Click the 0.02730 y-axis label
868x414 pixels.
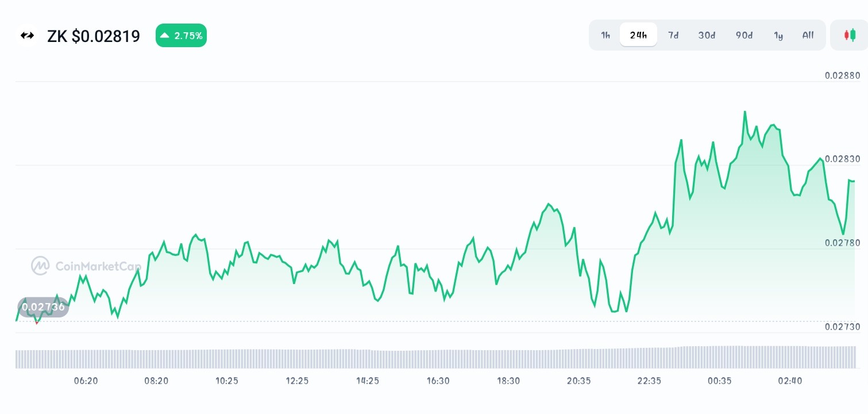tap(842, 327)
